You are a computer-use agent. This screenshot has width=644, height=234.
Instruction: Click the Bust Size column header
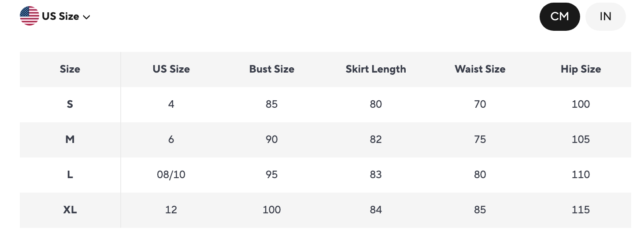point(272,69)
